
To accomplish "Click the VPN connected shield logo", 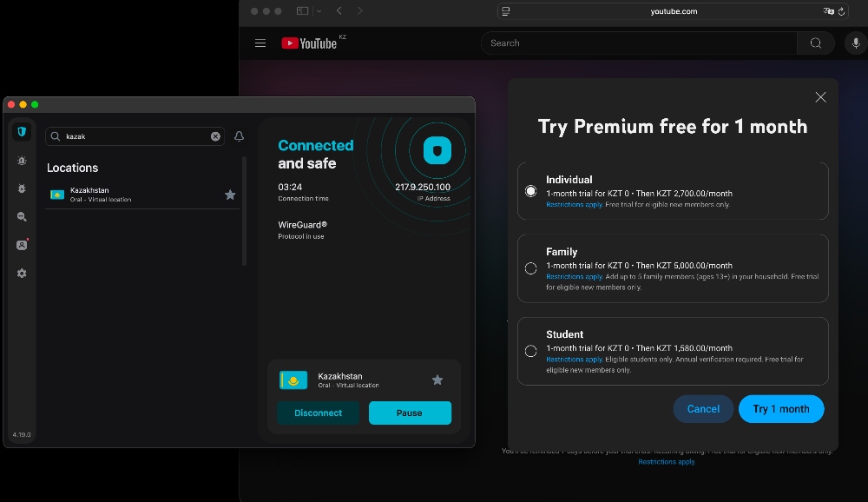I will point(437,151).
